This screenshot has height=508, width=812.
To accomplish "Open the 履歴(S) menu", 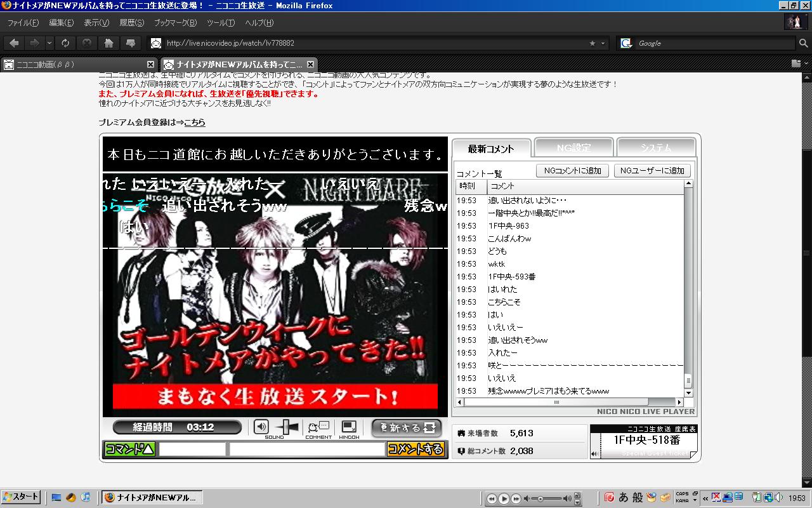I will pyautogui.click(x=132, y=23).
